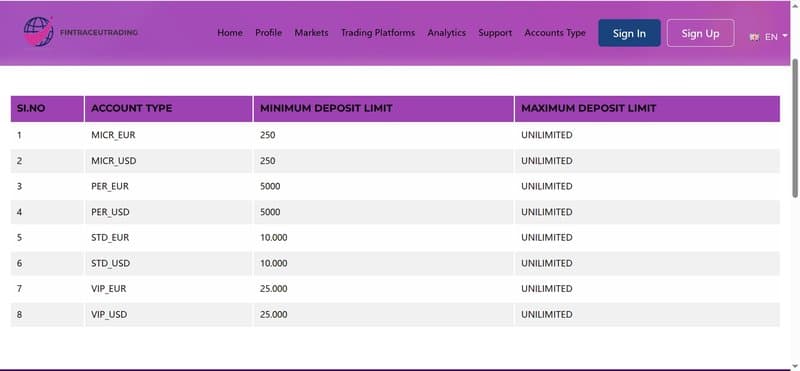800x371 pixels.
Task: Click the 25.000 deposit for VIP_EUR
Action: click(273, 289)
